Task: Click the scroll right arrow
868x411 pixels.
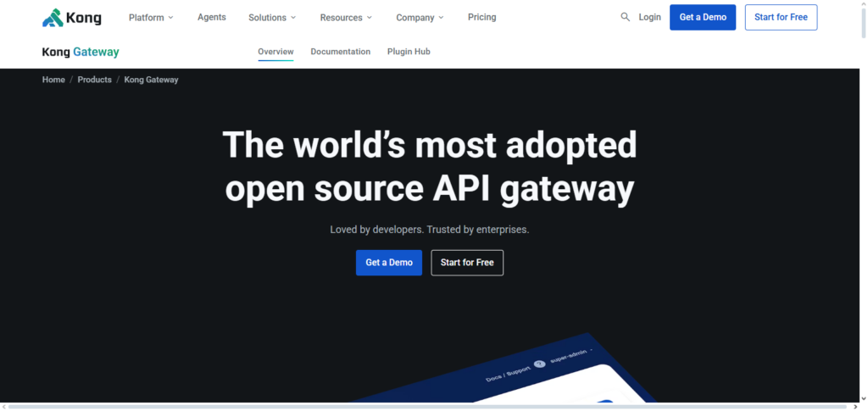Action: [x=855, y=407]
